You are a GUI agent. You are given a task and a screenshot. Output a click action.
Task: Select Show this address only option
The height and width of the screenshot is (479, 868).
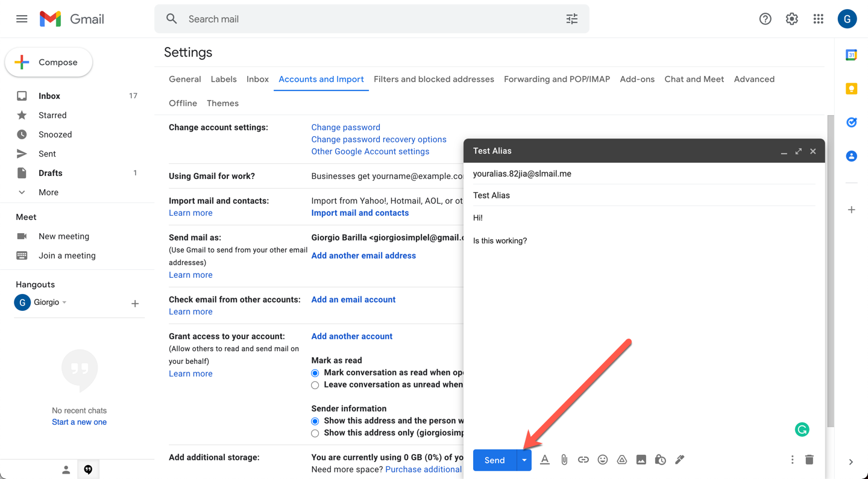point(315,433)
